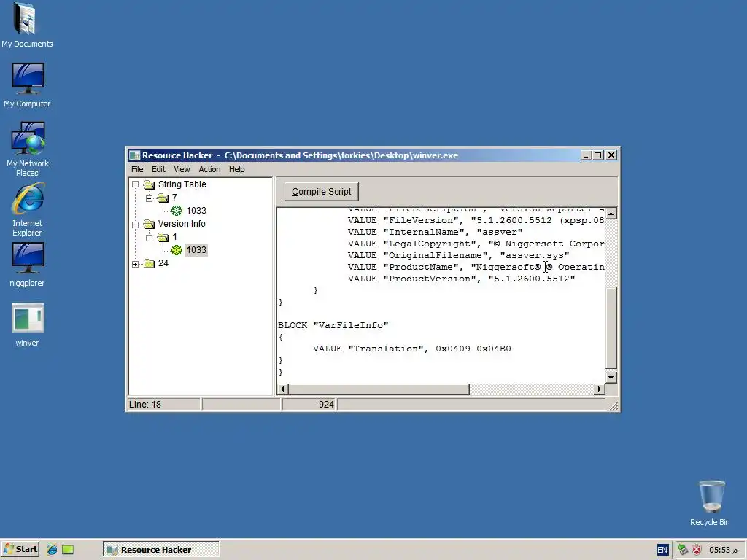Collapse the String Table tree node
Viewport: 747px width, 560px height.
click(135, 184)
